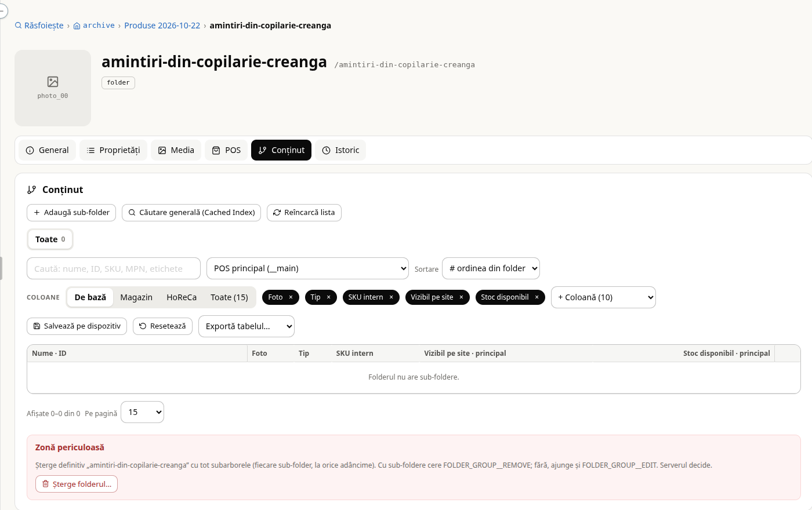812x510 pixels.
Task: Remove the Stoc disponibil column chip
Action: 536,297
